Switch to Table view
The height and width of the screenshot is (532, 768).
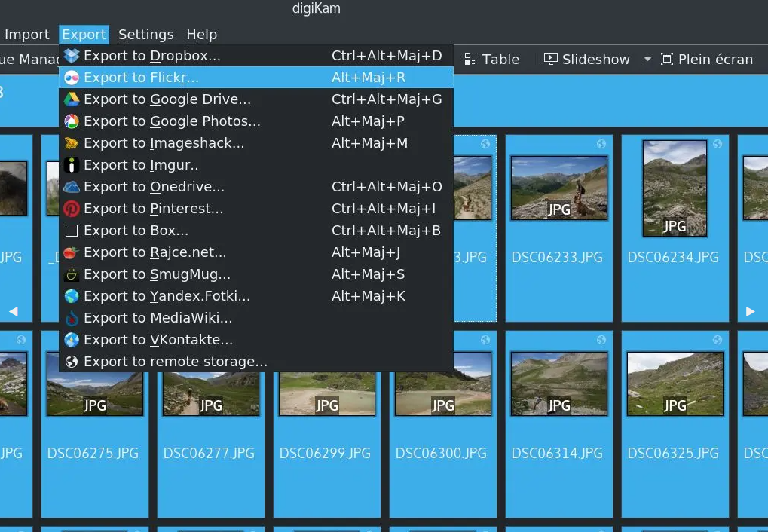point(491,60)
